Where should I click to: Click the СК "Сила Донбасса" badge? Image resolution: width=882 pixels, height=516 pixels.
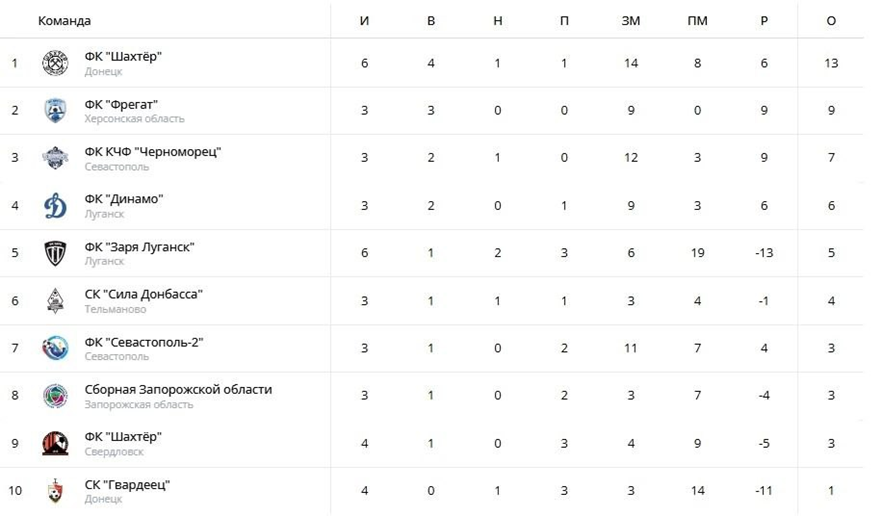tap(55, 300)
